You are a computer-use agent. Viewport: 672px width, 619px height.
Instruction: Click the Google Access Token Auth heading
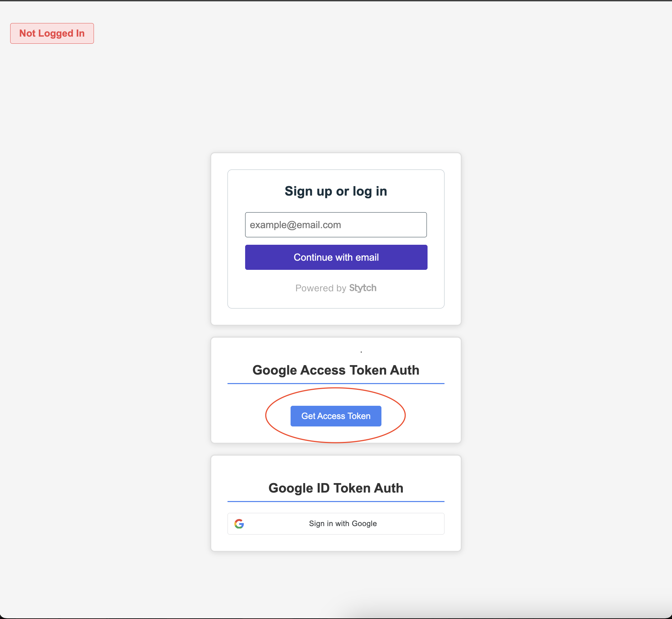336,370
